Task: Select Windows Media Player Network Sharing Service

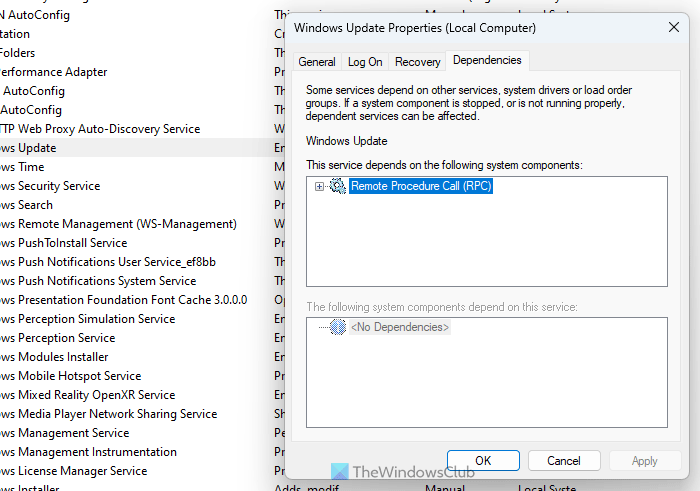Action: click(x=108, y=414)
